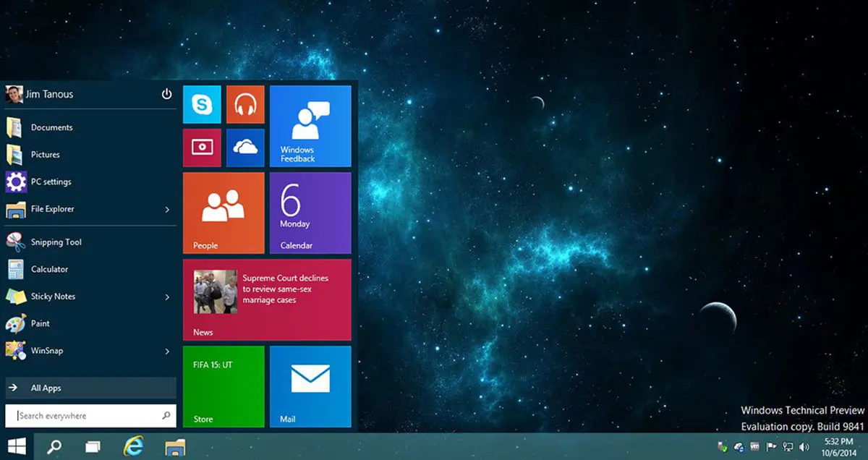The image size is (868, 460).
Task: Click the All Apps button
Action: point(90,388)
